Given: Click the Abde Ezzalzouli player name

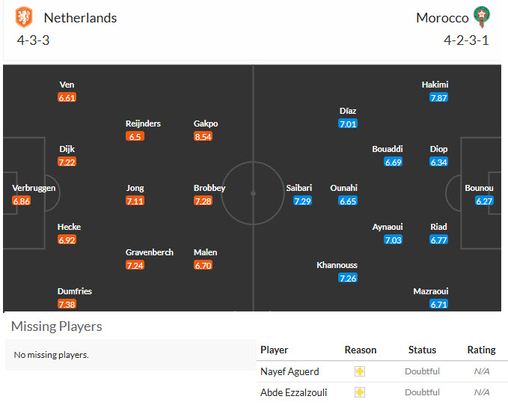Looking at the screenshot, I should pos(293,392).
